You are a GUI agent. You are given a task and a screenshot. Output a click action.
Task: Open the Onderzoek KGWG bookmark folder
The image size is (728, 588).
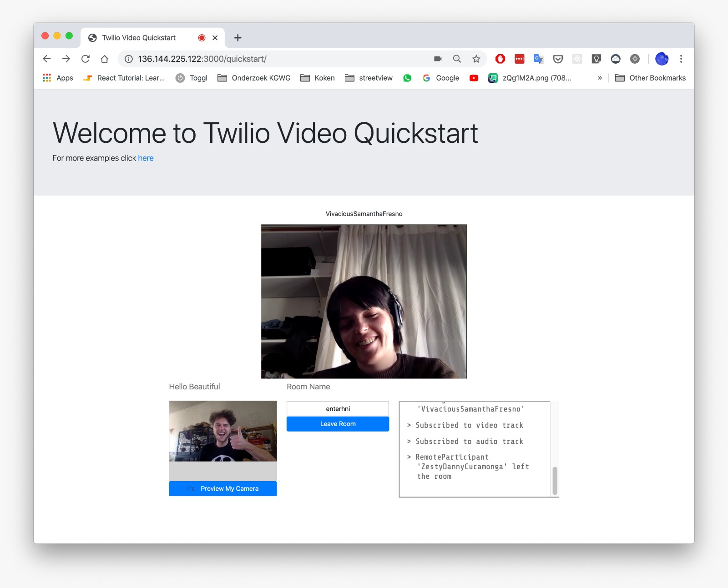click(x=254, y=78)
